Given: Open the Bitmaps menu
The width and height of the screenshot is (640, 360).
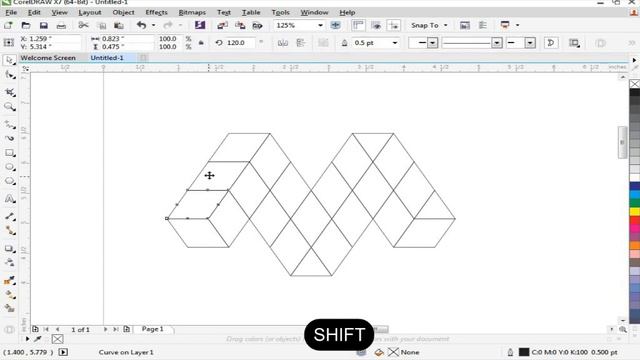Looking at the screenshot, I should point(192,12).
